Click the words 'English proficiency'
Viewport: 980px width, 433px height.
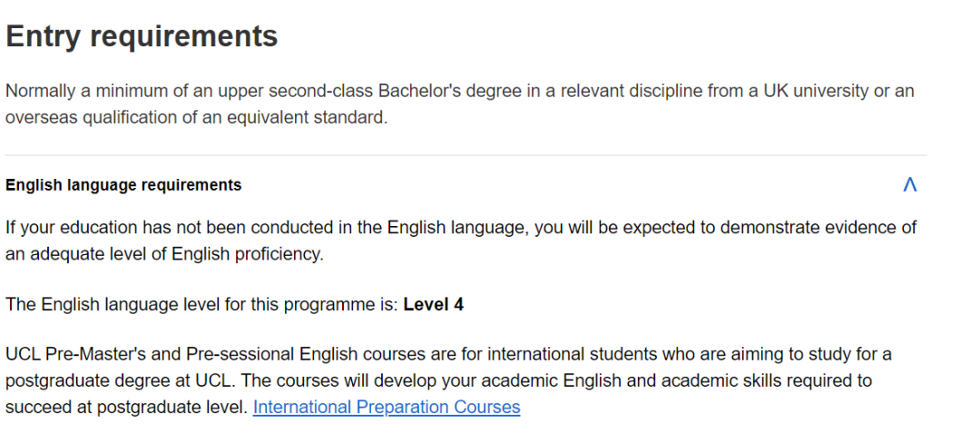pos(248,254)
